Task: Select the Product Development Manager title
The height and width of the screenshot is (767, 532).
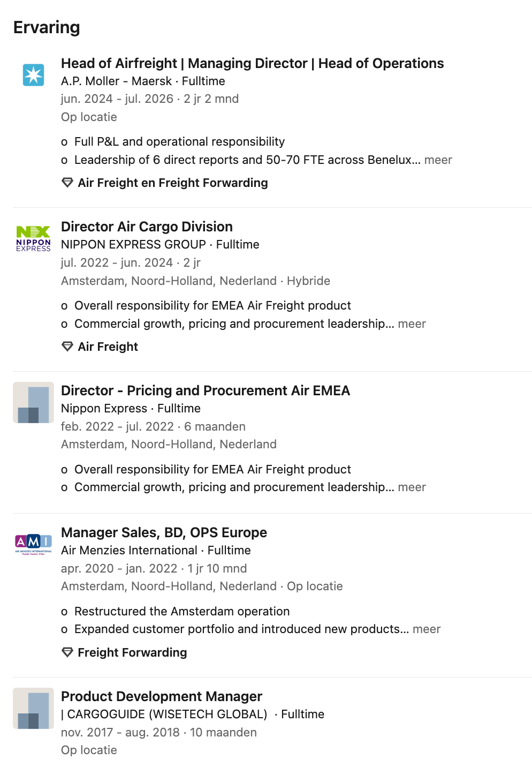Action: [162, 696]
